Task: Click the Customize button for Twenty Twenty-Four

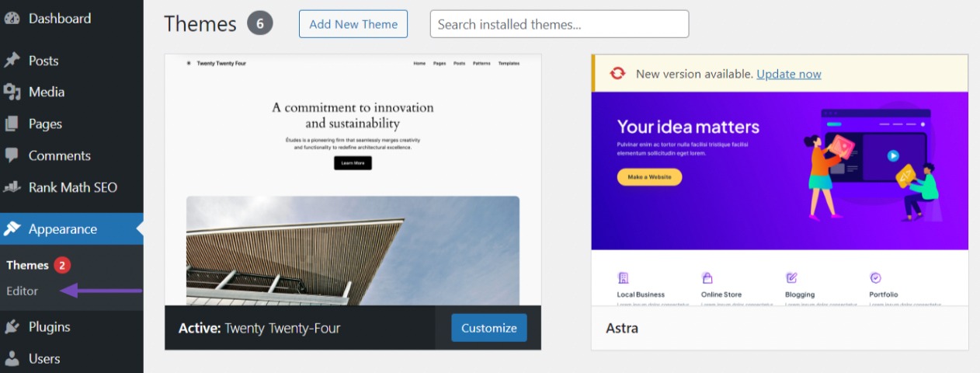Action: point(489,328)
